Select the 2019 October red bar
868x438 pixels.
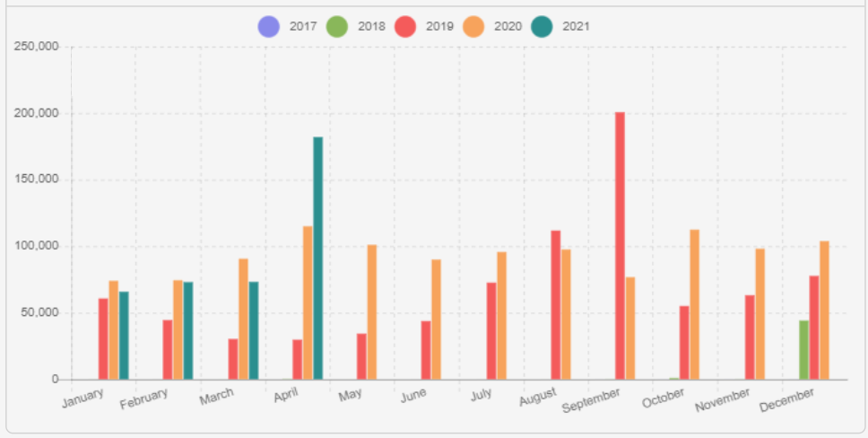click(x=685, y=343)
